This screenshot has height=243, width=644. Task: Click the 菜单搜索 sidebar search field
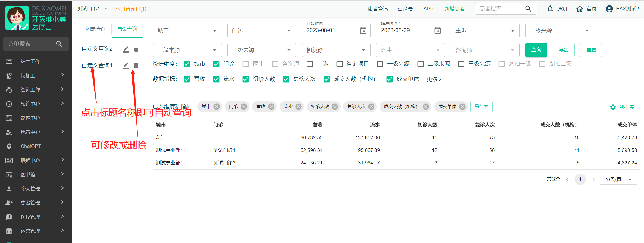click(x=30, y=44)
